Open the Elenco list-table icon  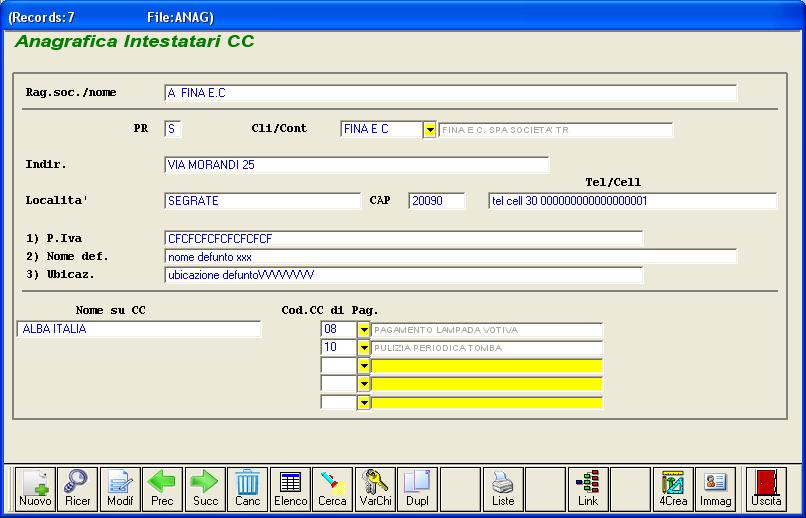(x=290, y=489)
